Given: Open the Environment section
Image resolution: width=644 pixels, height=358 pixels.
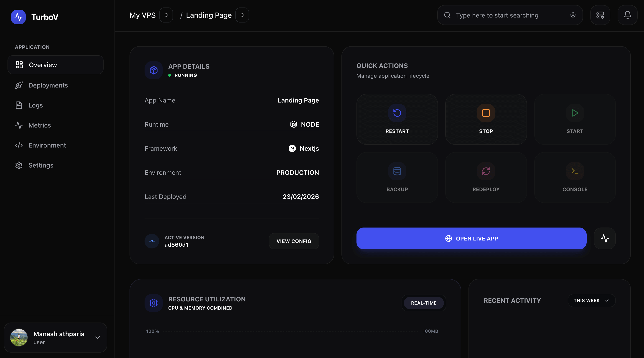Looking at the screenshot, I should pos(47,145).
